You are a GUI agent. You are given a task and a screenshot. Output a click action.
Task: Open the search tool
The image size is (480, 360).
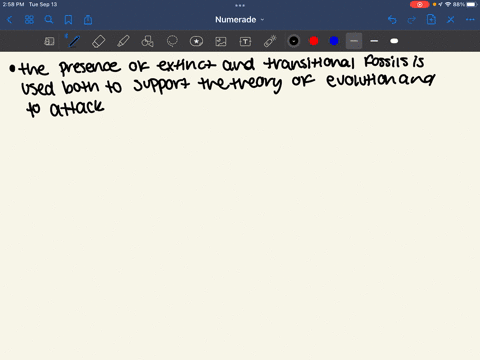coord(49,20)
